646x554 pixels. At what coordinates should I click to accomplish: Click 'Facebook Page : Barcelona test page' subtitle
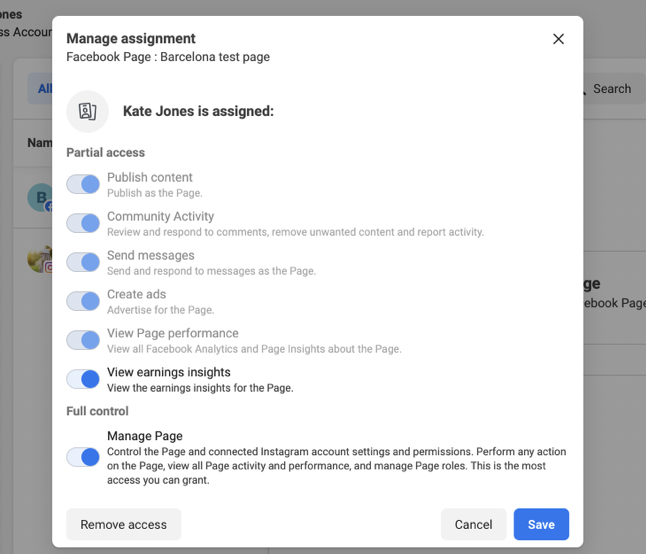pos(168,57)
